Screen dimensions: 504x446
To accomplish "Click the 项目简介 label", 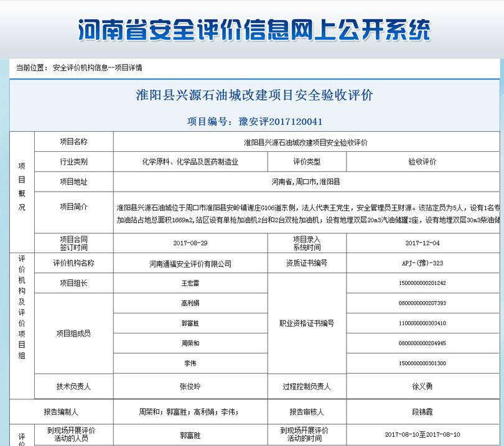I will point(73,207).
